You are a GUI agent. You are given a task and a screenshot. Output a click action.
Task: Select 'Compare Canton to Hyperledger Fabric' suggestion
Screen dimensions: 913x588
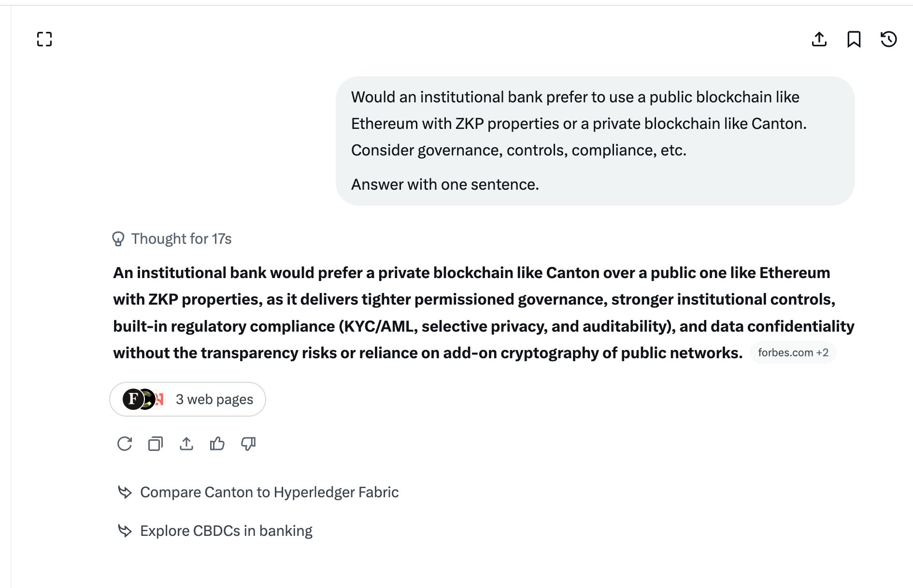269,492
